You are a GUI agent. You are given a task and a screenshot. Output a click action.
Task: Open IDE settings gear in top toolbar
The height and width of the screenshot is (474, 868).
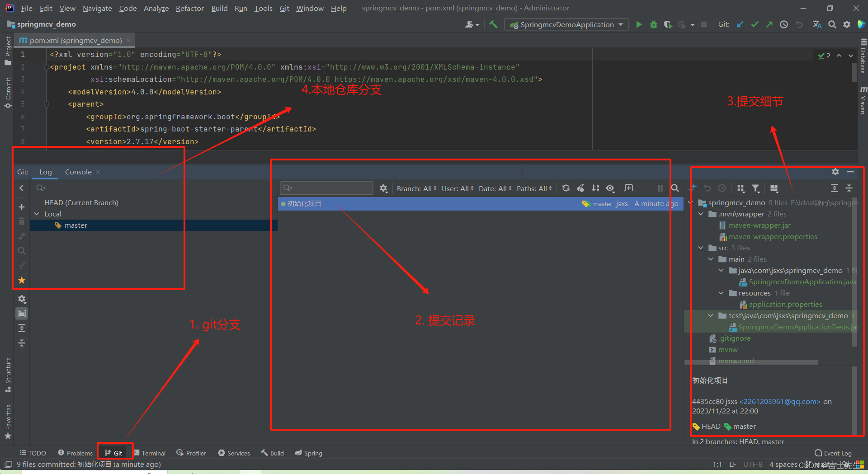[847, 24]
